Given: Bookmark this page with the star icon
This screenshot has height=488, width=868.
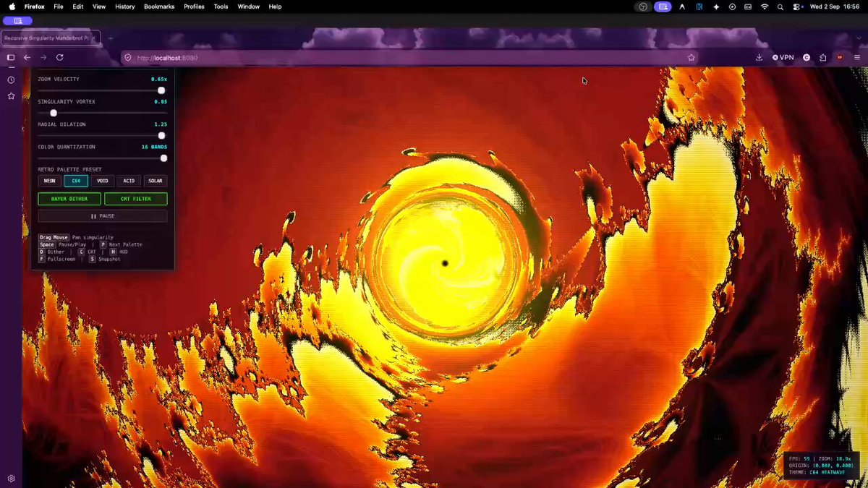Looking at the screenshot, I should [x=691, y=57].
